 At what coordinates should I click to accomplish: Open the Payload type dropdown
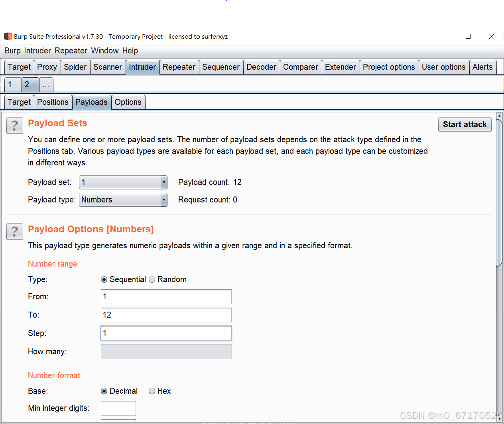[x=123, y=200]
